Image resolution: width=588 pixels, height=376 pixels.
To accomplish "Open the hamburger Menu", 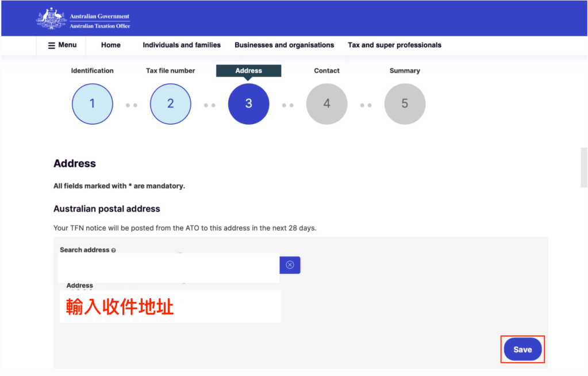I will click(x=62, y=45).
